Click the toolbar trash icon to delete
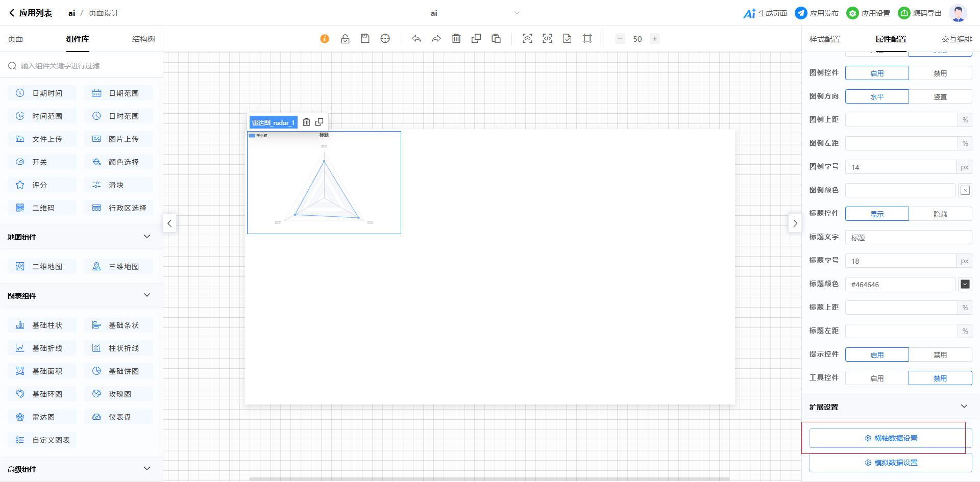This screenshot has height=482, width=980. coord(456,39)
